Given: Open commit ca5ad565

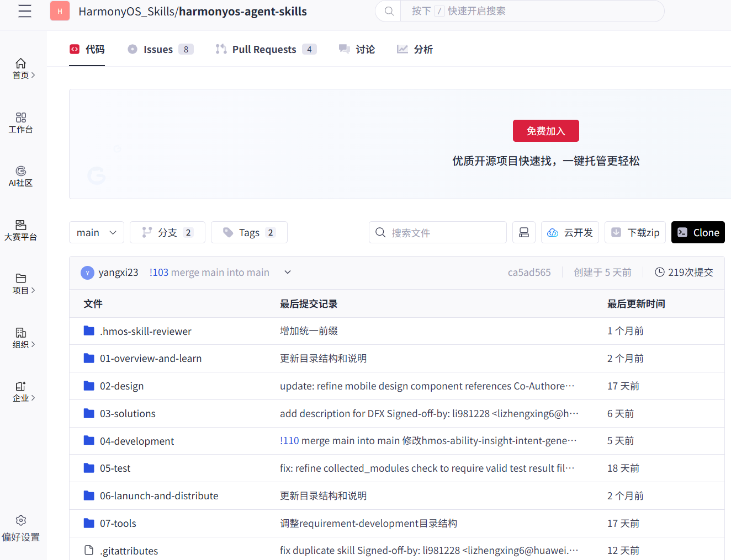Looking at the screenshot, I should [529, 272].
